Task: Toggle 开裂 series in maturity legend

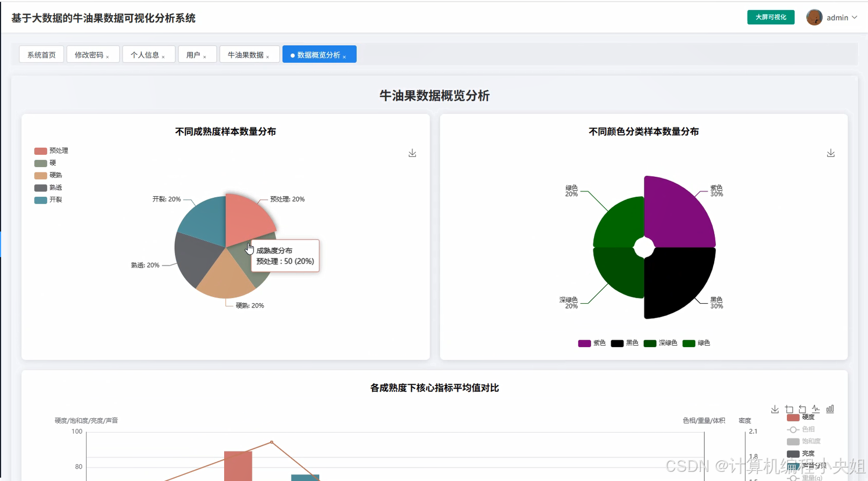Action: [48, 200]
